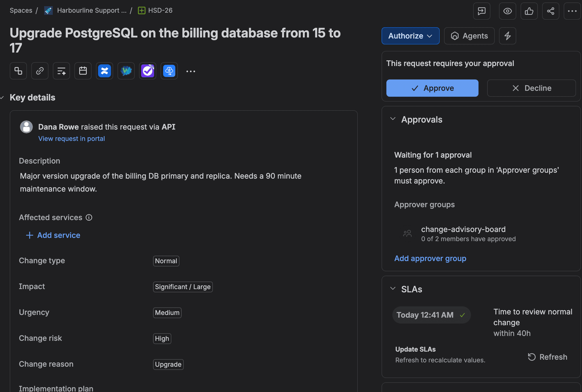
Task: Open the Confluence app icon
Action: click(x=104, y=71)
